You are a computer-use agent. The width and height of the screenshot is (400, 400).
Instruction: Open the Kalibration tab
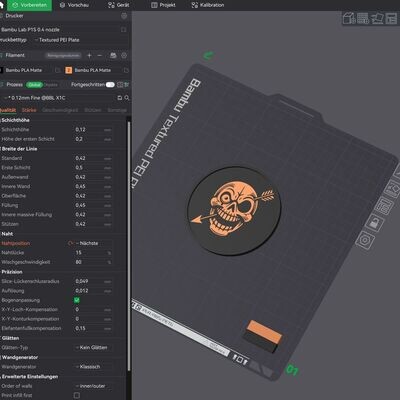[x=208, y=5]
